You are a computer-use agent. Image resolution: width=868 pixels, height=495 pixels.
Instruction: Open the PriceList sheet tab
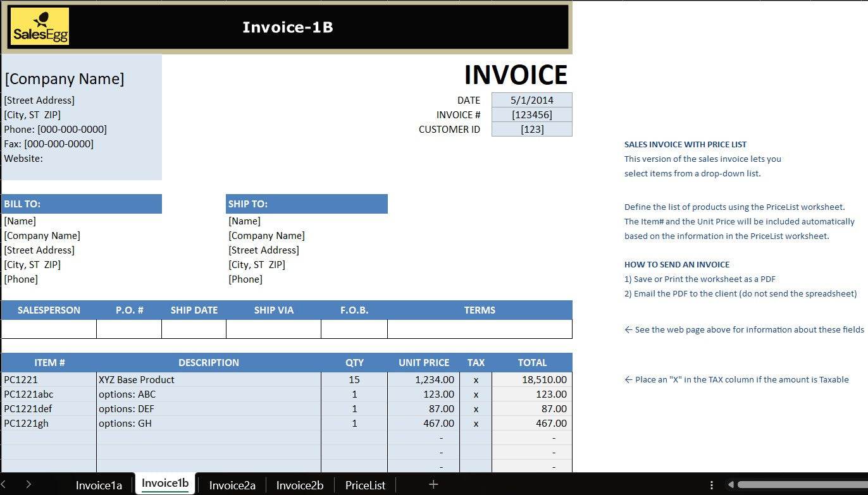[x=365, y=485]
